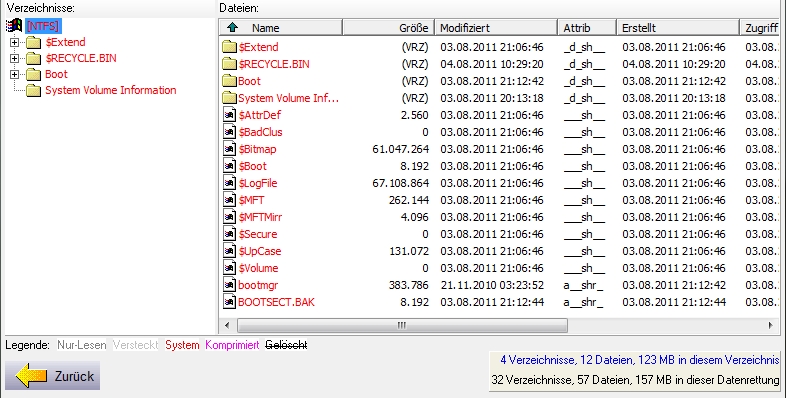Viewport: 786px width, 398px height.
Task: Select $RECYCLE.BIN label in the directory tree
Action: pyautogui.click(x=81, y=58)
